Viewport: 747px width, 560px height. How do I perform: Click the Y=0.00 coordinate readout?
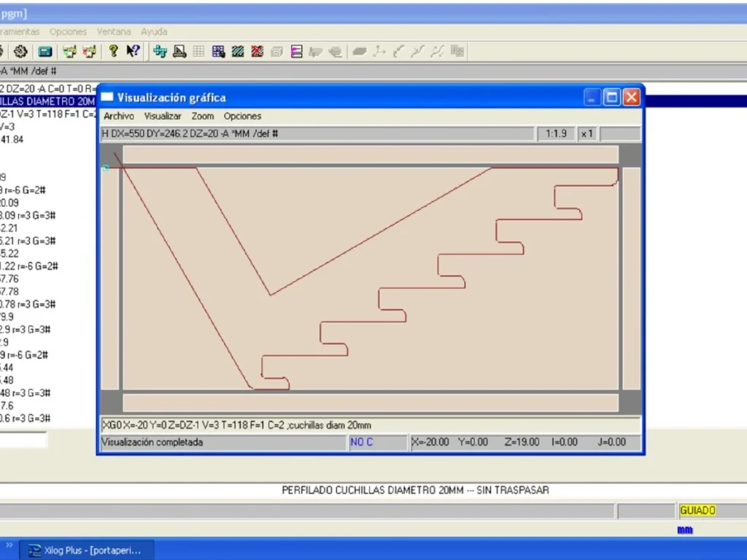473,443
